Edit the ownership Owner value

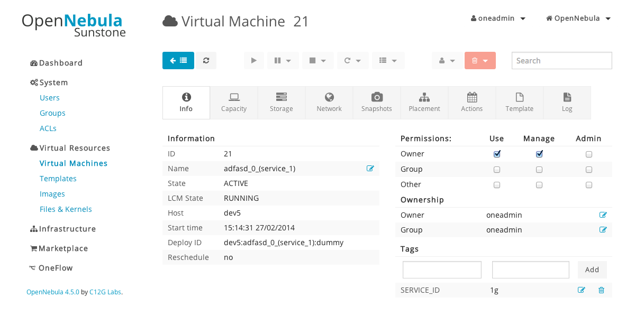[x=603, y=215]
